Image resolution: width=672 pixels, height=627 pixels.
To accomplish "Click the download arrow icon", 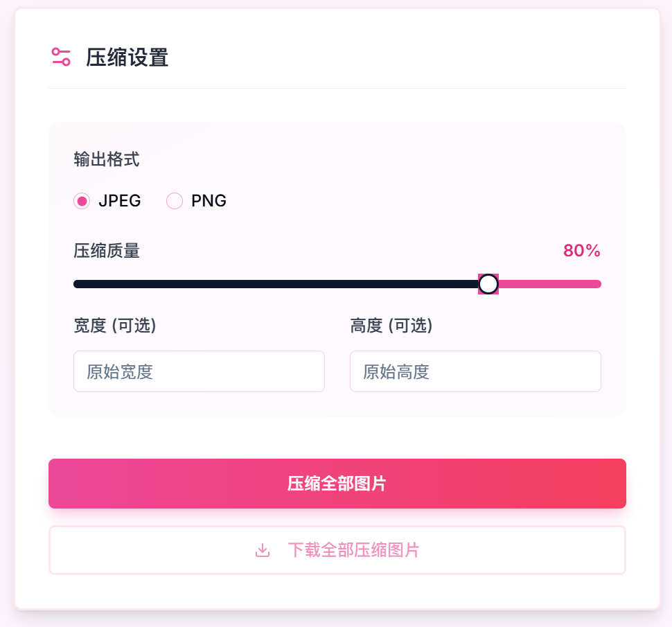I will click(263, 550).
